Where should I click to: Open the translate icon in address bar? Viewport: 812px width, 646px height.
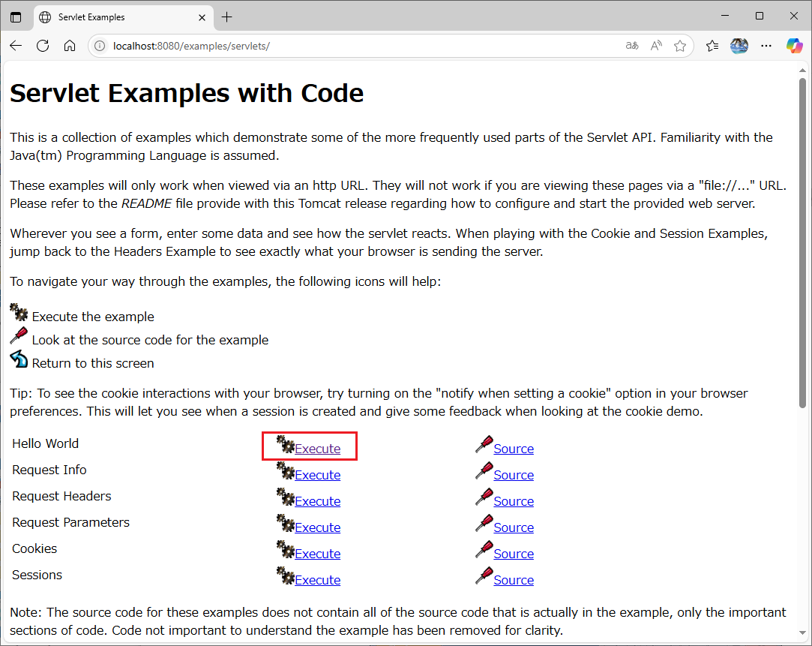632,46
